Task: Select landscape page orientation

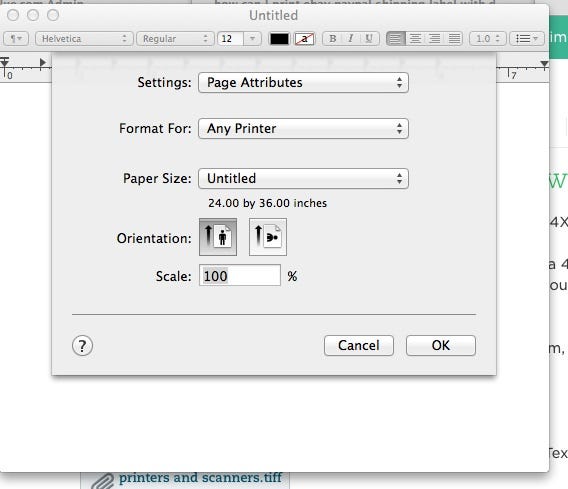Action: point(268,237)
